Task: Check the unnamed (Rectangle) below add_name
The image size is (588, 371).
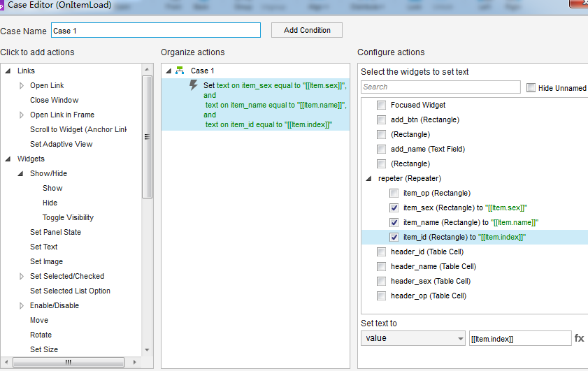Action: 381,163
